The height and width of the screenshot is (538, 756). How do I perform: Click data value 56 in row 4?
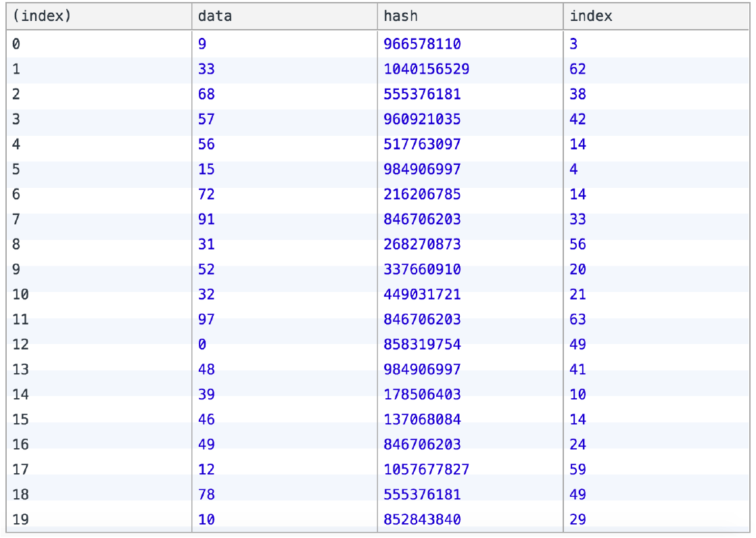click(206, 145)
